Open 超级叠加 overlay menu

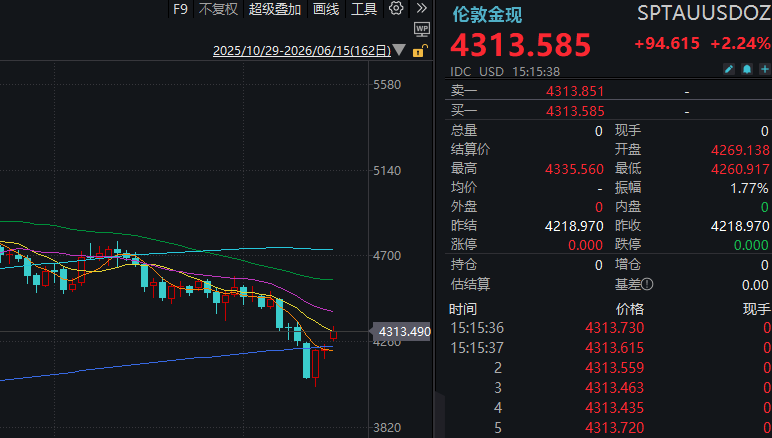pyautogui.click(x=275, y=9)
